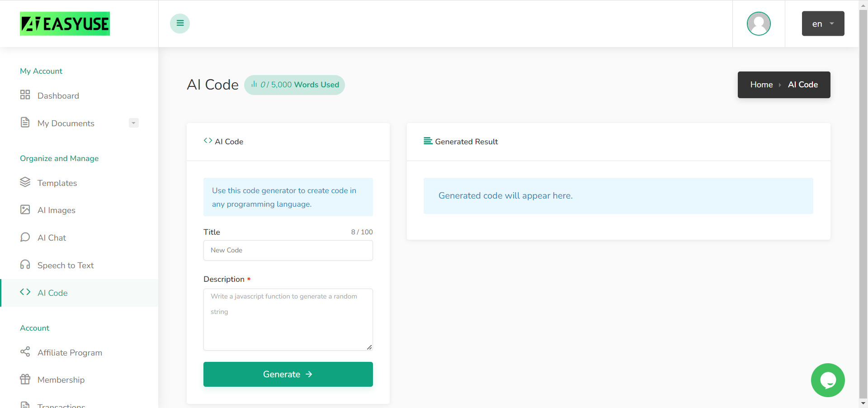Open the Affiliate Program page
The width and height of the screenshot is (868, 408).
tap(25, 352)
